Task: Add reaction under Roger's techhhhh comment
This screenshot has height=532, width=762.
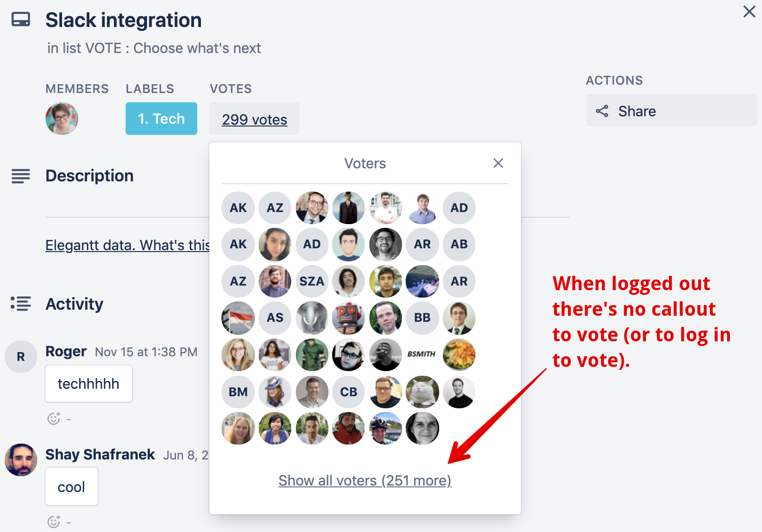Action: coord(54,419)
